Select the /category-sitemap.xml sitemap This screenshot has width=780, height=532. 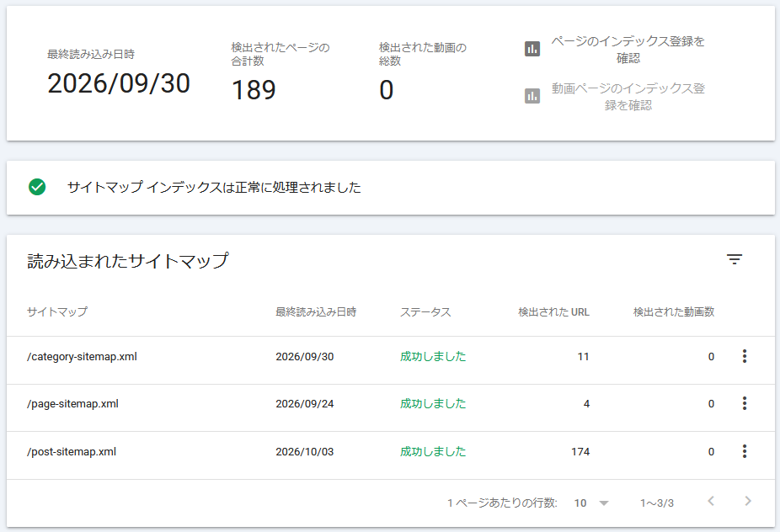tap(82, 356)
